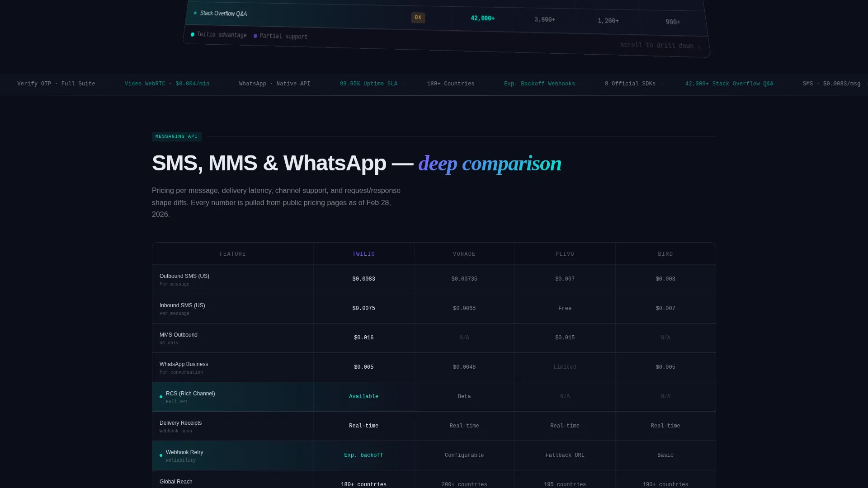This screenshot has width=868, height=488.
Task: Click Twilio 'Exp. backoff' cell
Action: click(364, 455)
